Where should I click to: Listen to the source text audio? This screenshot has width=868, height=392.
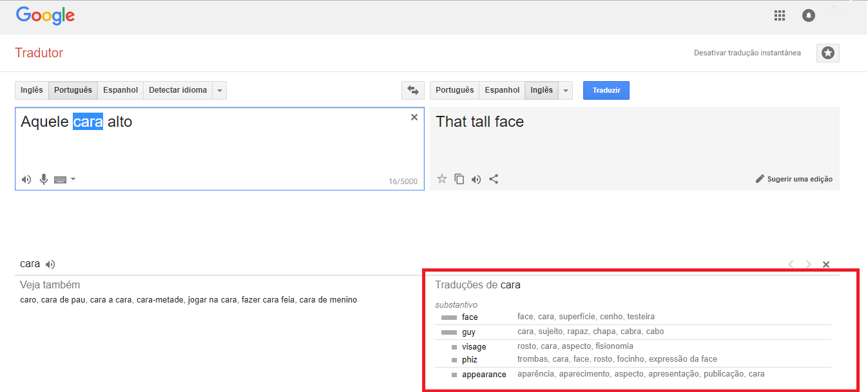[x=26, y=180]
